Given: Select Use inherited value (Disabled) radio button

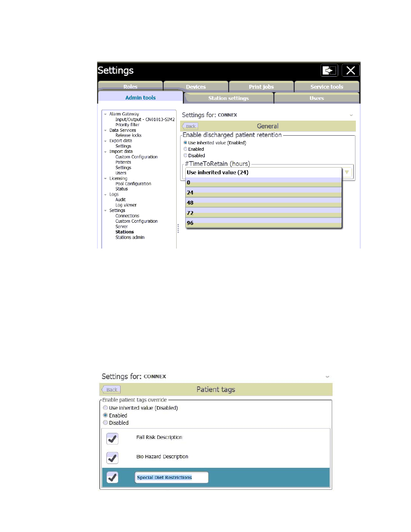Looking at the screenshot, I should pos(105,408).
